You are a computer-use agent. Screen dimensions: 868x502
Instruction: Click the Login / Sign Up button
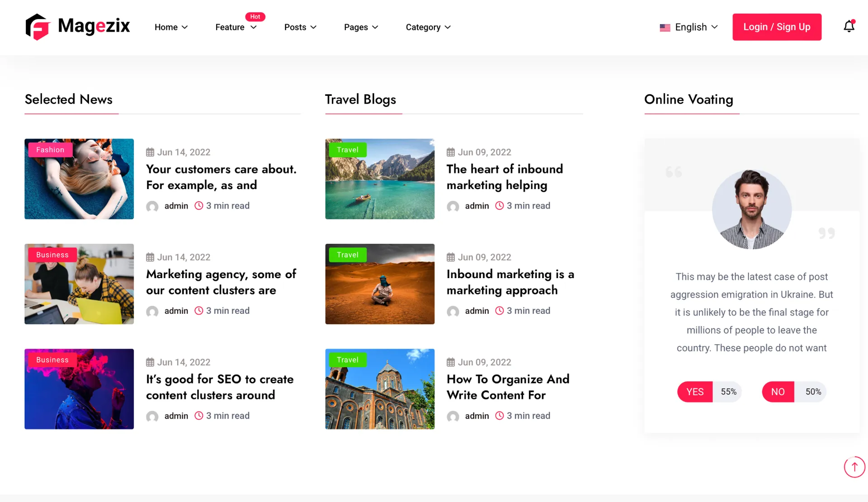tap(776, 27)
